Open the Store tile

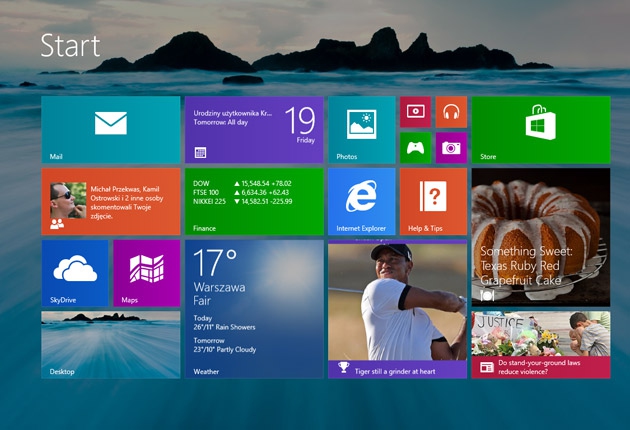point(541,130)
